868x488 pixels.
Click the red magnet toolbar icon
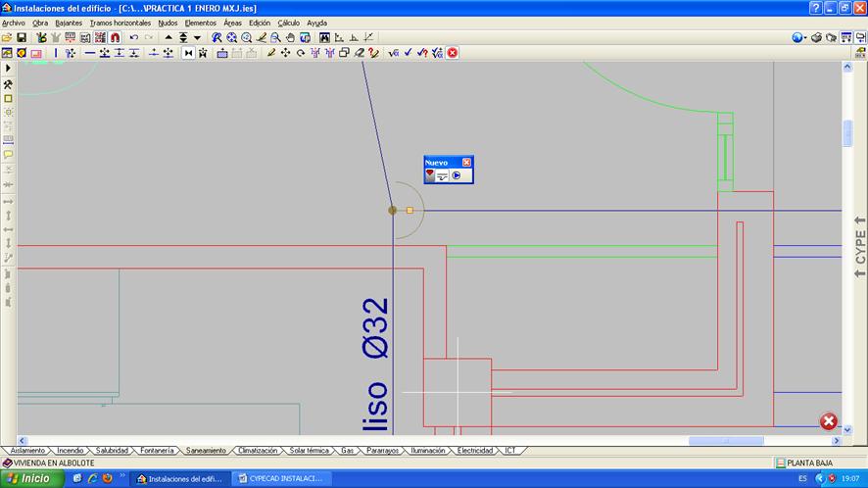(x=115, y=37)
